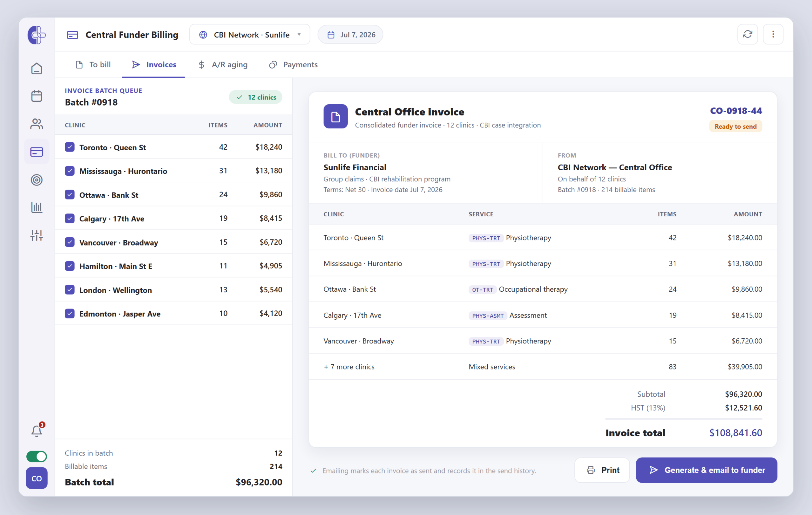
Task: Click London · Wellington clinic name
Action: point(115,290)
